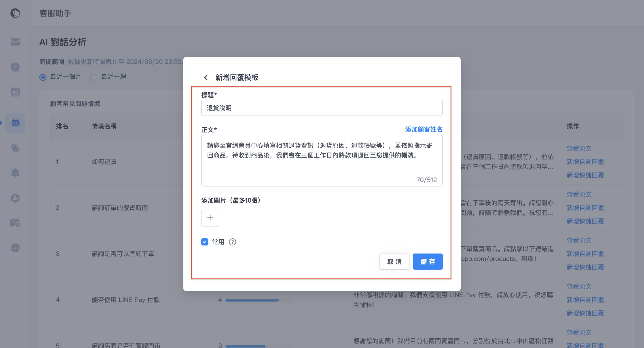Image resolution: width=644 pixels, height=348 pixels.
Task: Click the 儲存 button
Action: pyautogui.click(x=428, y=262)
